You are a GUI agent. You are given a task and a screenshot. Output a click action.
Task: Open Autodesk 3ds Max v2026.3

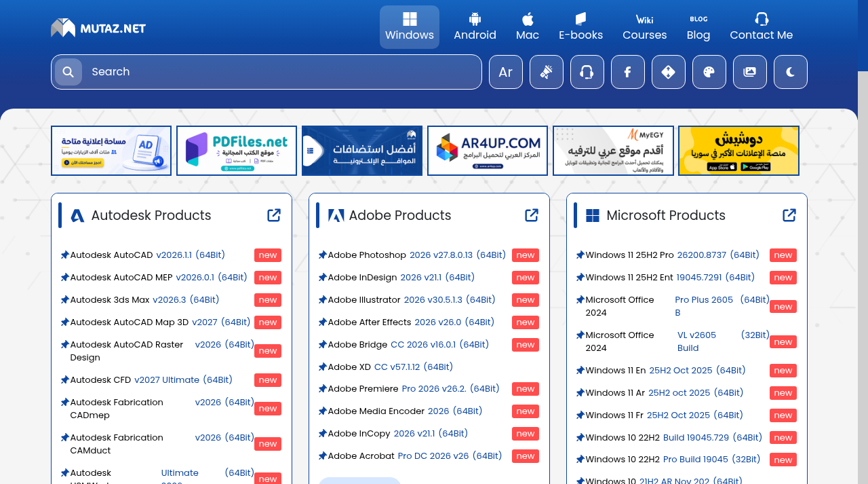(x=144, y=300)
